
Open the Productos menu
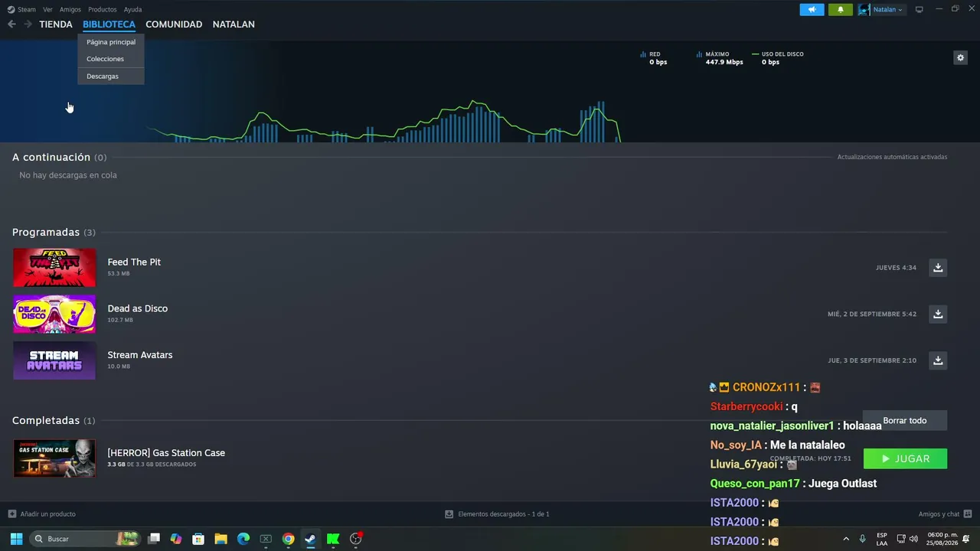pyautogui.click(x=103, y=9)
